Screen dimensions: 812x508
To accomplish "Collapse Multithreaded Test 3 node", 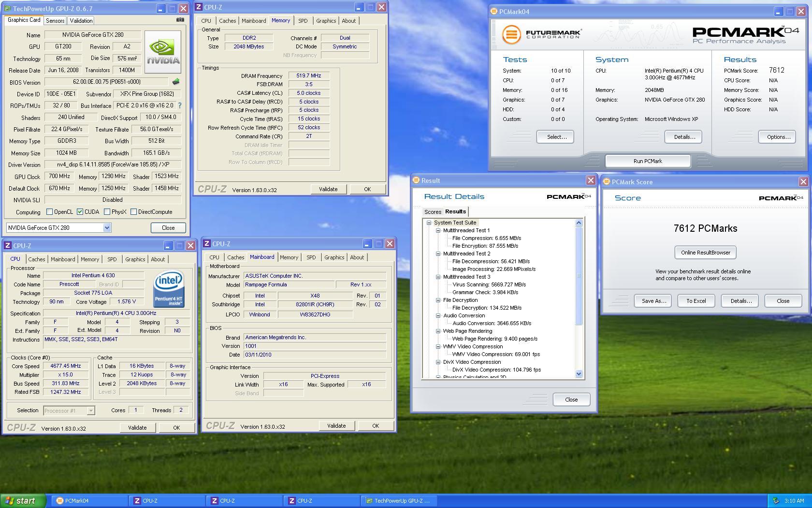I will [x=438, y=277].
